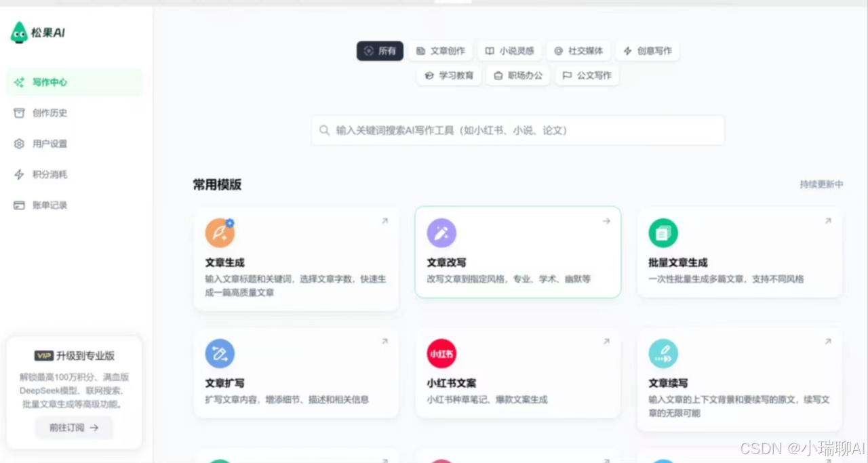Click the purple 文章改写 wand icon
Viewport: 868px width, 463px height.
click(441, 233)
